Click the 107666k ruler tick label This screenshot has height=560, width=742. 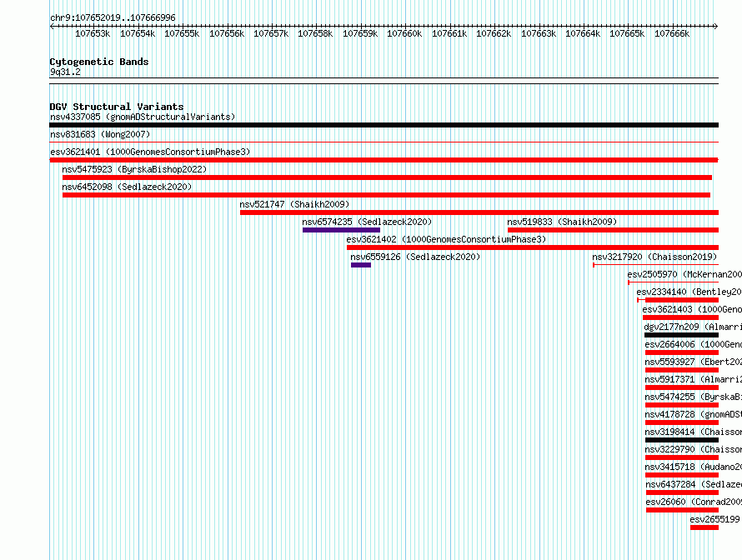pyautogui.click(x=672, y=33)
